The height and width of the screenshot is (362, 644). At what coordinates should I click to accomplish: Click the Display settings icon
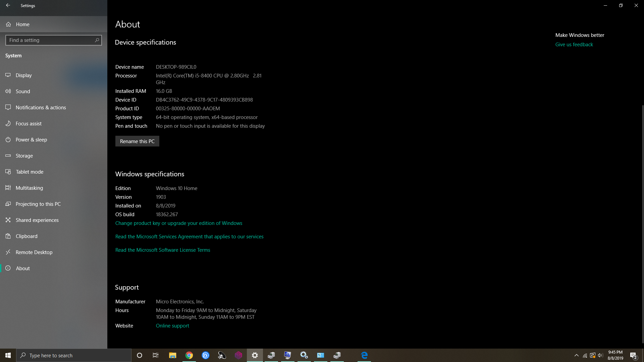tap(8, 75)
